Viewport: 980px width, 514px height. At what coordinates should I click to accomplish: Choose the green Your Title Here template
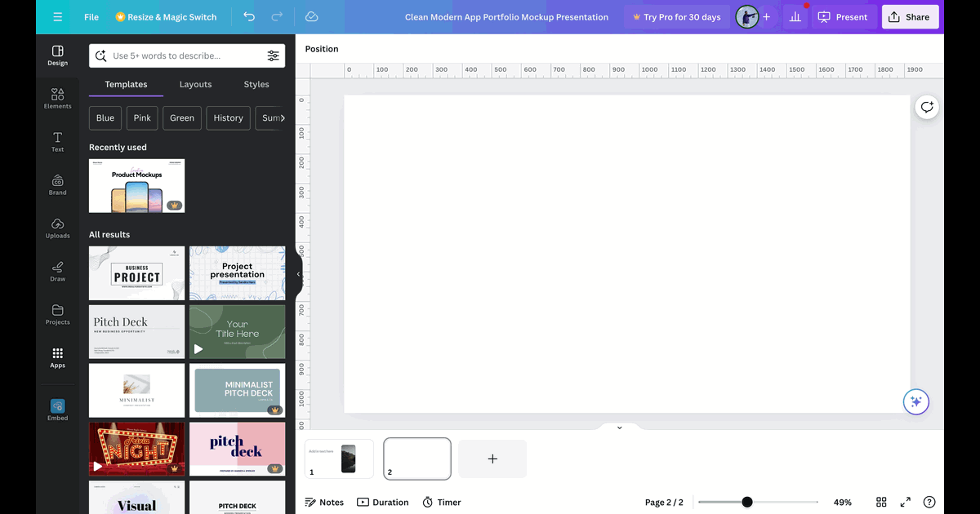(237, 332)
